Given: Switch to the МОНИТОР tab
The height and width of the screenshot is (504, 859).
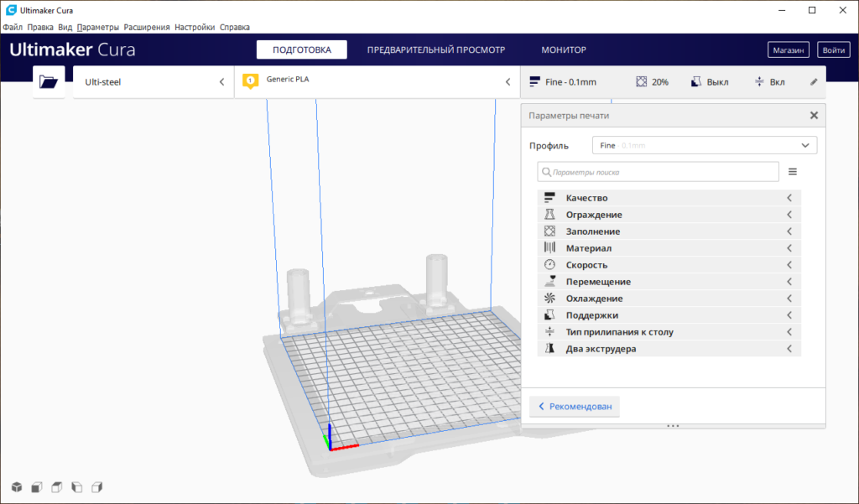Looking at the screenshot, I should tap(564, 50).
